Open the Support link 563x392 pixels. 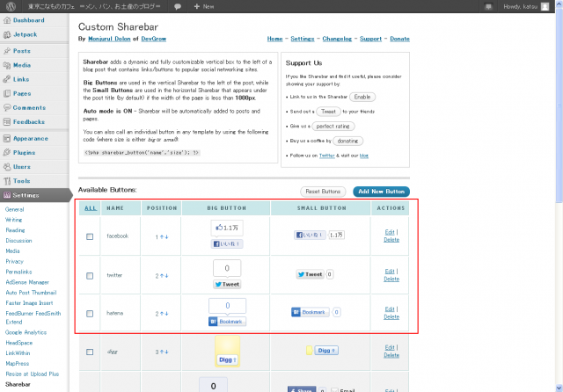coord(370,39)
